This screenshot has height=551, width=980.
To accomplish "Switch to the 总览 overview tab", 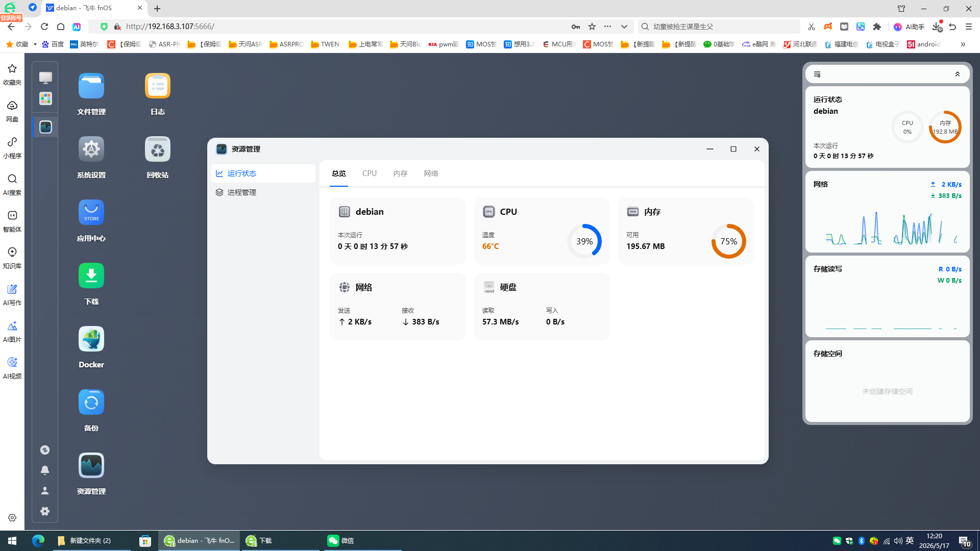I will click(339, 173).
